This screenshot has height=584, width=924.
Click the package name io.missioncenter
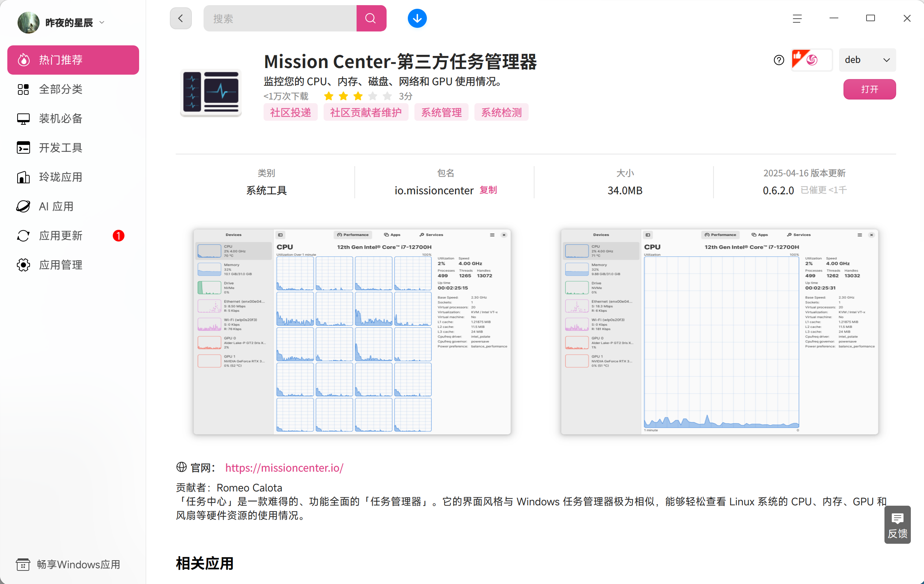tap(434, 190)
